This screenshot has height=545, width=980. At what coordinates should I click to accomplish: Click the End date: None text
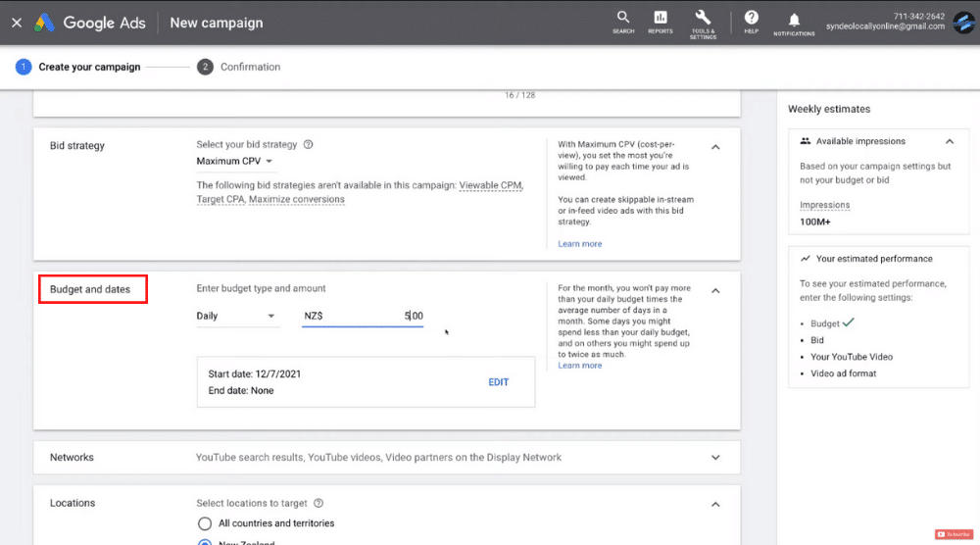pos(241,391)
